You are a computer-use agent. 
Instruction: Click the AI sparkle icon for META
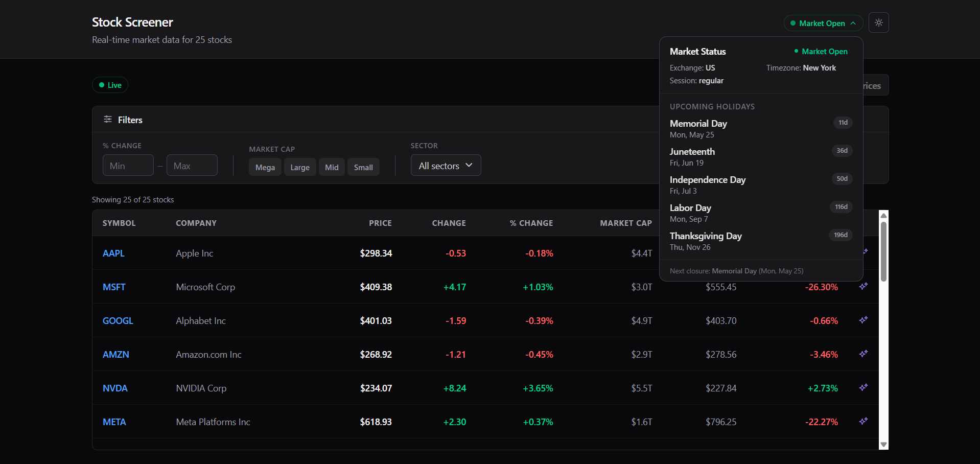tap(864, 421)
